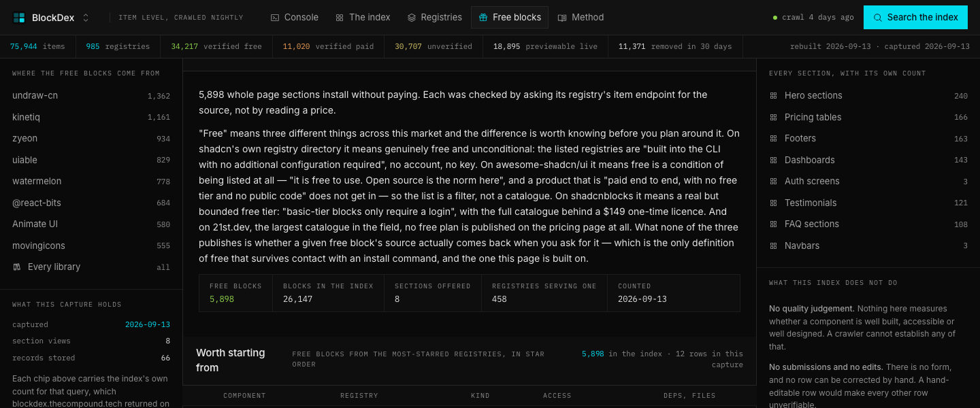This screenshot has height=408, width=980.
Task: Click the 11,371 removed in 30 days stat
Action: click(675, 46)
